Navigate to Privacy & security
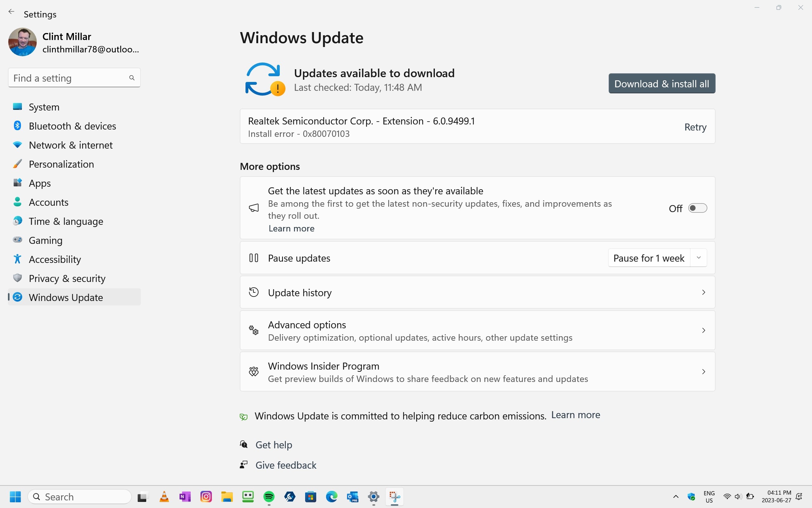The height and width of the screenshot is (508, 812). [74, 278]
